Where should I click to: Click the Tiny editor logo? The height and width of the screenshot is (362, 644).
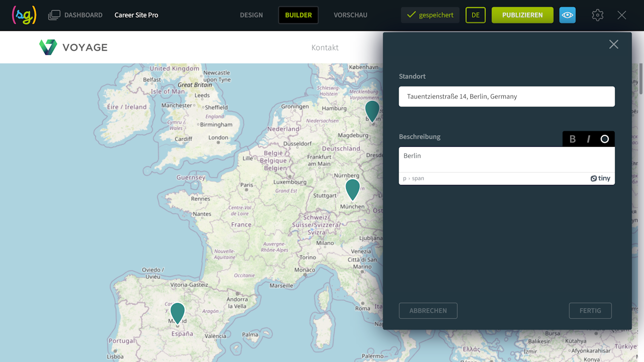(x=600, y=178)
